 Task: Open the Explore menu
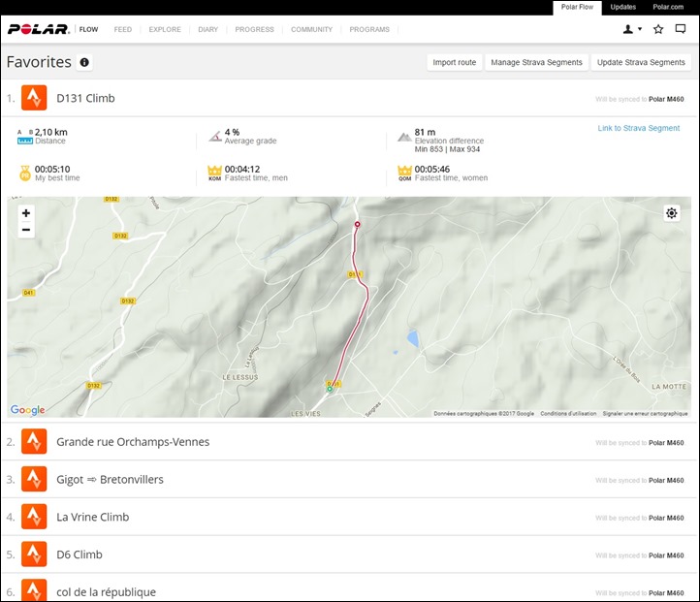click(x=165, y=29)
